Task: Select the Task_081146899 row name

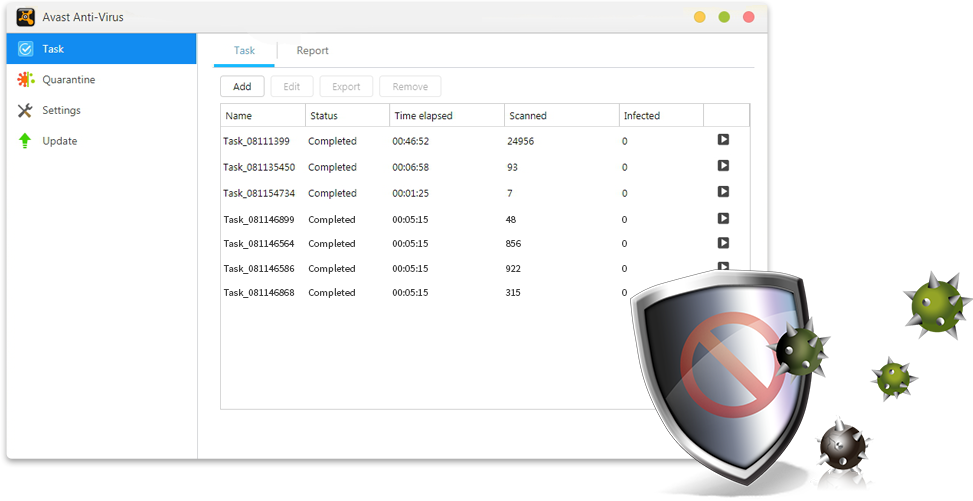Action: pos(259,220)
